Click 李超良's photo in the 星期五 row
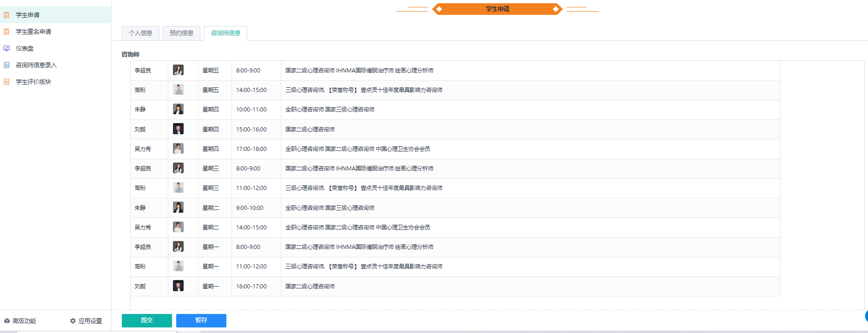The height and width of the screenshot is (333, 868). [x=178, y=70]
